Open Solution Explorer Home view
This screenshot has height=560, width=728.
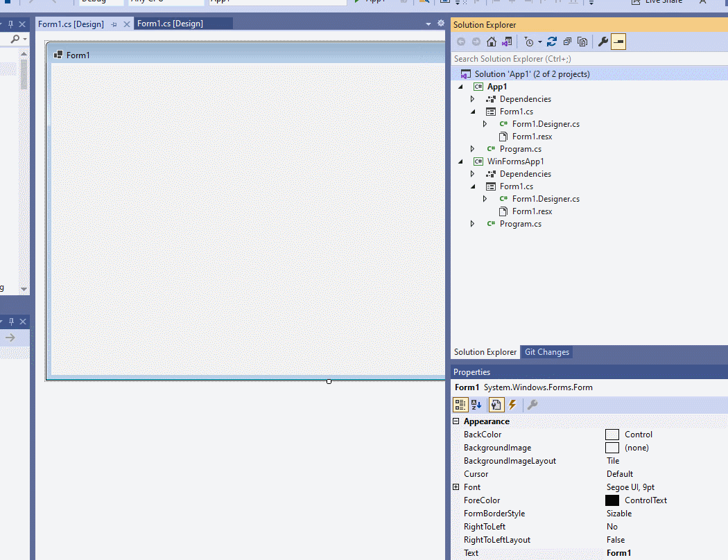pos(492,41)
